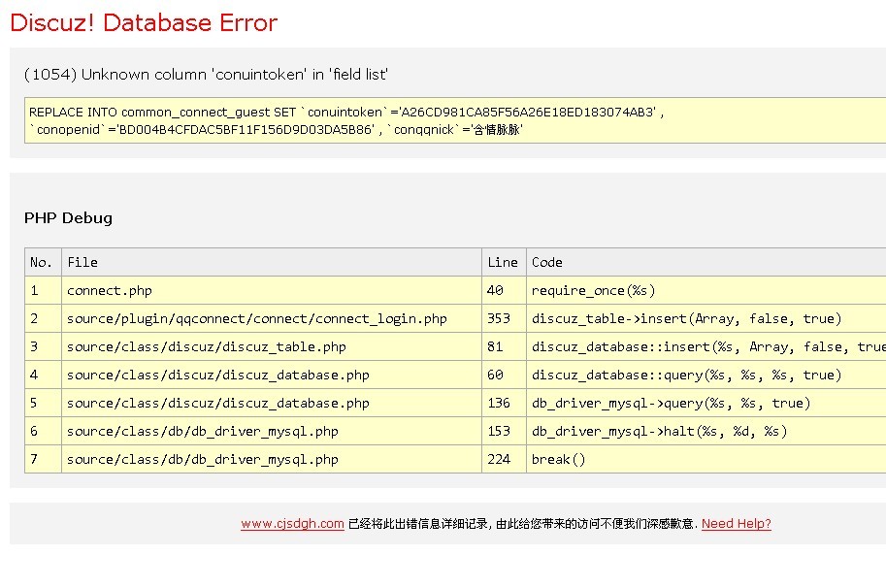Click row number 4 cell
The height and width of the screenshot is (588, 886).
click(43, 375)
